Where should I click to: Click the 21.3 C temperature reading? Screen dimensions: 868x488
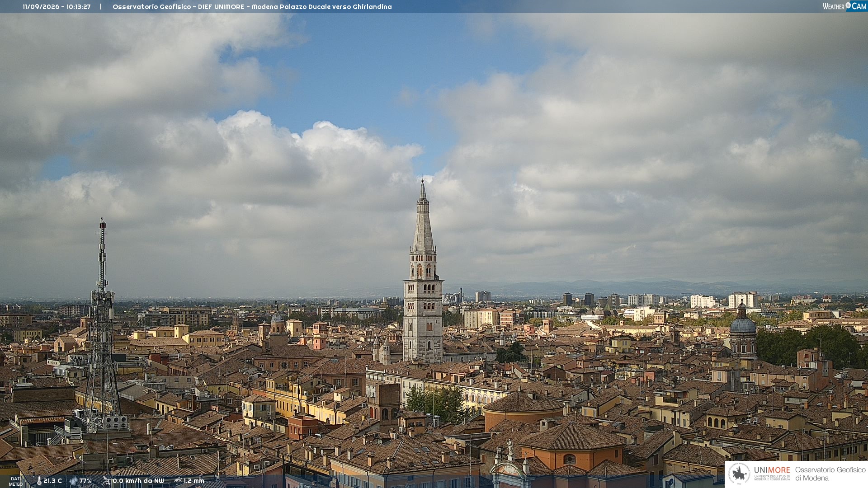point(52,481)
